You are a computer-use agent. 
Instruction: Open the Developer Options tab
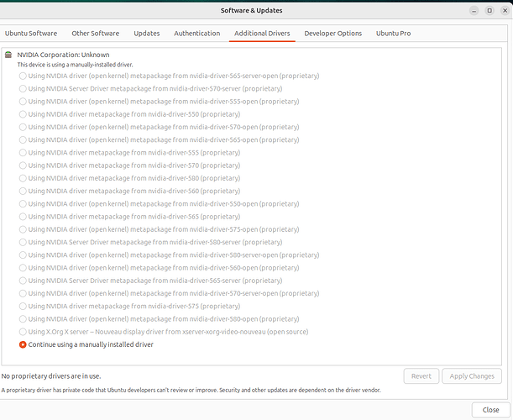coord(333,34)
